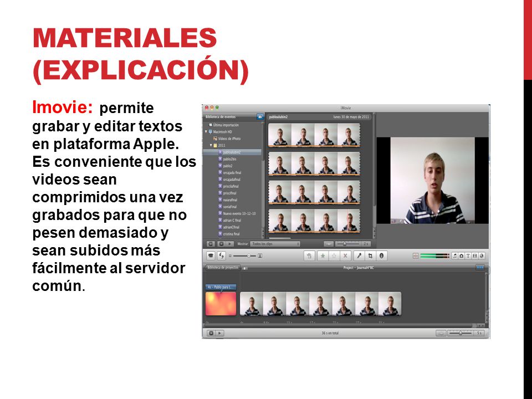The width and height of the screenshot is (532, 399).
Task: Open the maps and backgrounds globe icon
Action: (x=481, y=256)
